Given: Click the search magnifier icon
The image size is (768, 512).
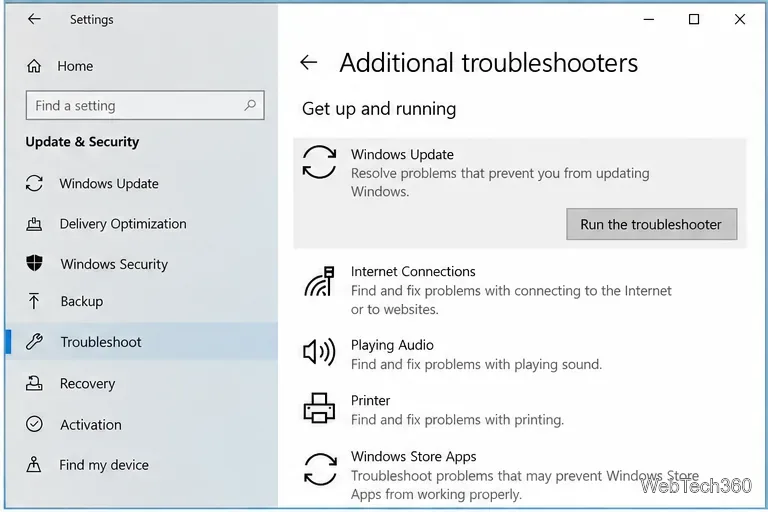Looking at the screenshot, I should point(250,105).
